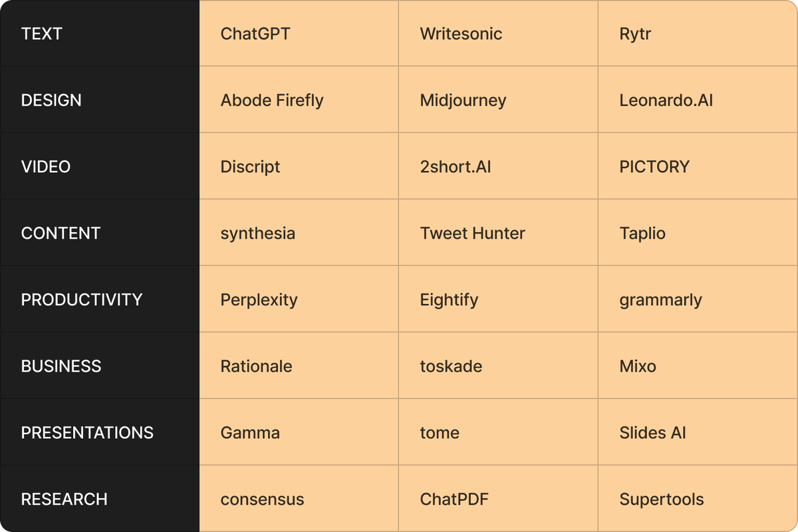Click the Tweet Hunter cell

click(x=498, y=233)
